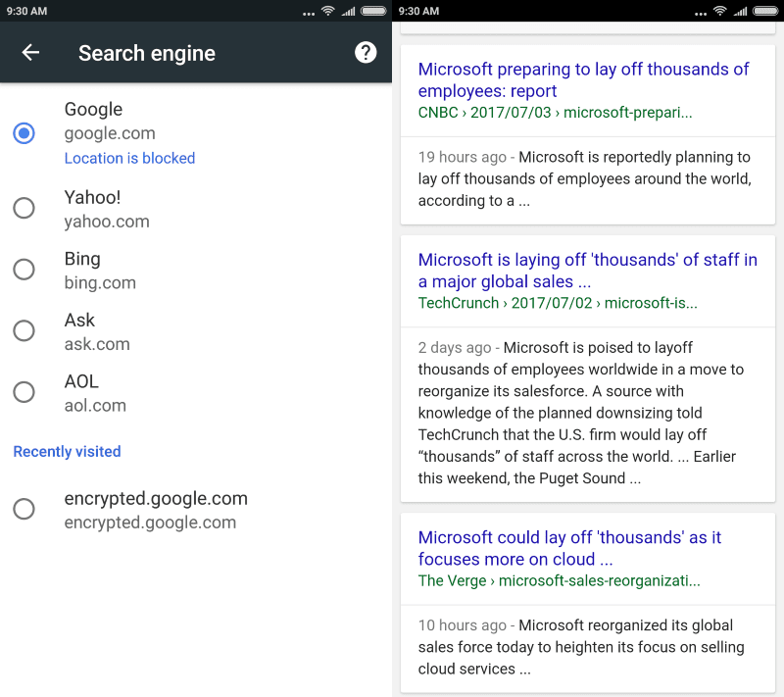Select the Ask search engine radio button
This screenshot has height=697, width=784.
click(24, 330)
